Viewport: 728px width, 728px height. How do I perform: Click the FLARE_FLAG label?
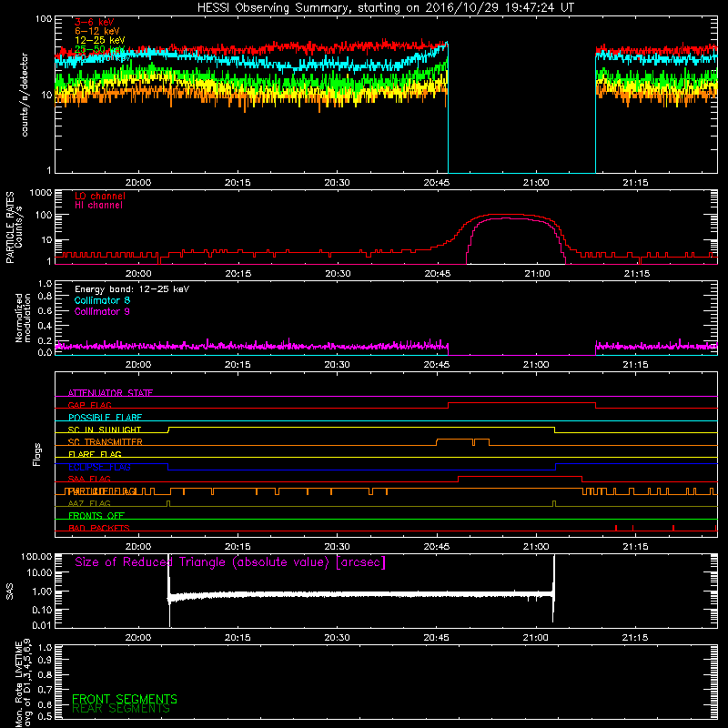tap(95, 454)
